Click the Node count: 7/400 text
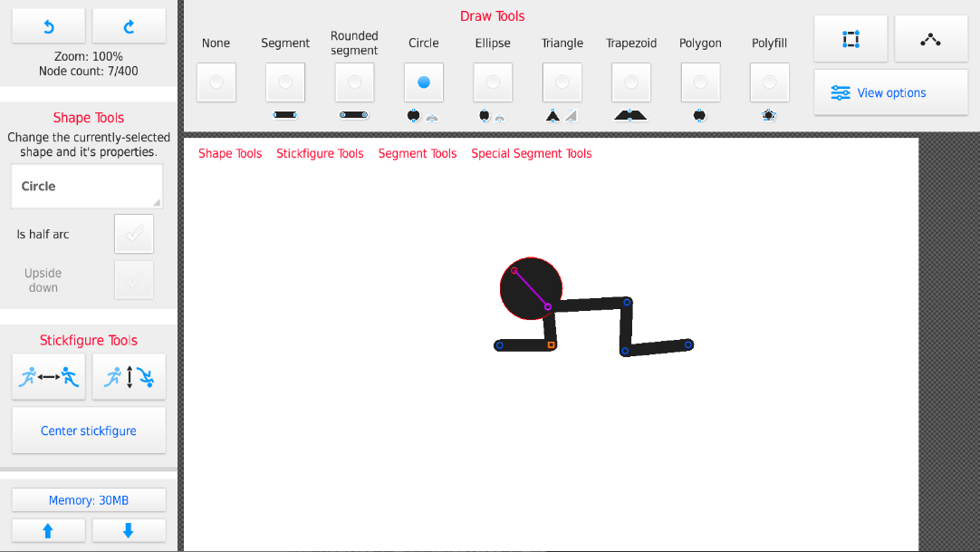This screenshot has height=552, width=980. pyautogui.click(x=89, y=71)
